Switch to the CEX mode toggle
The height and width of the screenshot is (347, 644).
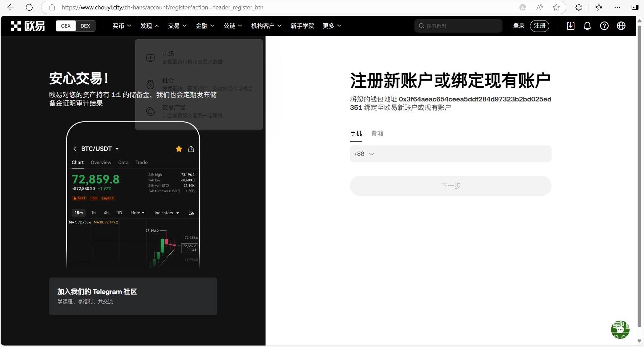(66, 26)
